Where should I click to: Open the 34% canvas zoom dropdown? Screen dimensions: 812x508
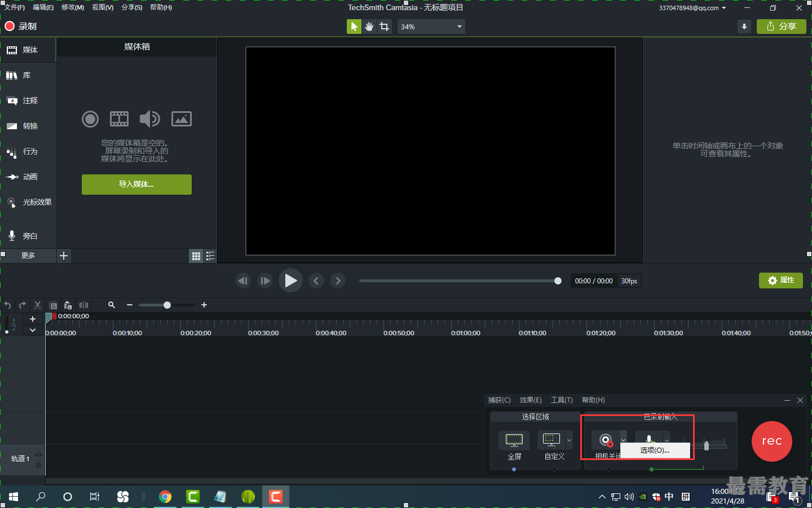tap(431, 27)
